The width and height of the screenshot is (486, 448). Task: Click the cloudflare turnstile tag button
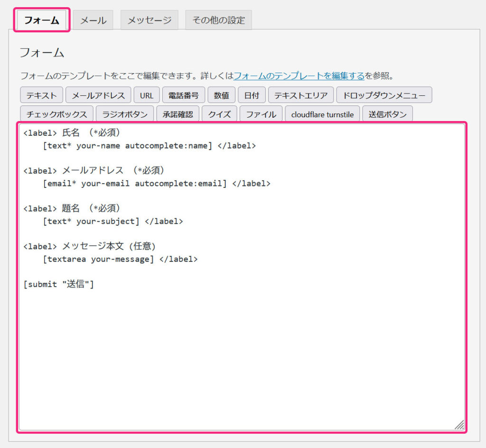pos(322,114)
